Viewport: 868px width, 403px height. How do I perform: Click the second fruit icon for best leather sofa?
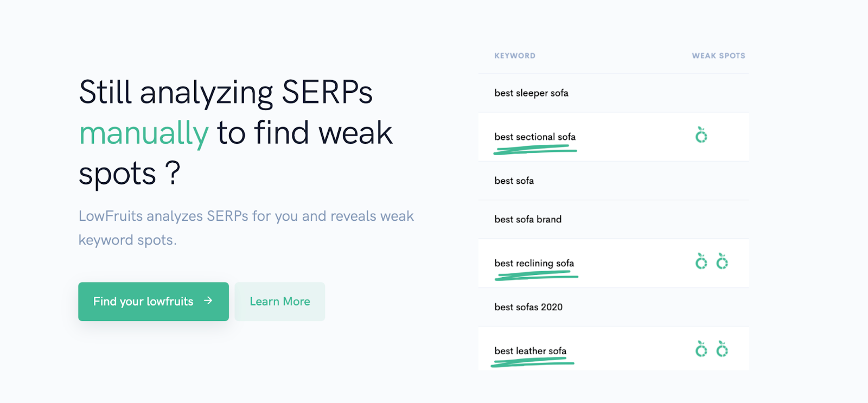coord(722,349)
